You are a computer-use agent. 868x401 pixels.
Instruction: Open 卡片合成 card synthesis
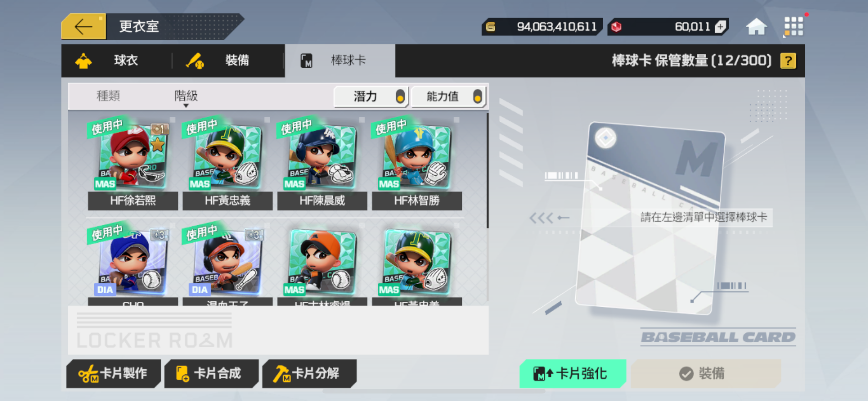pos(211,374)
